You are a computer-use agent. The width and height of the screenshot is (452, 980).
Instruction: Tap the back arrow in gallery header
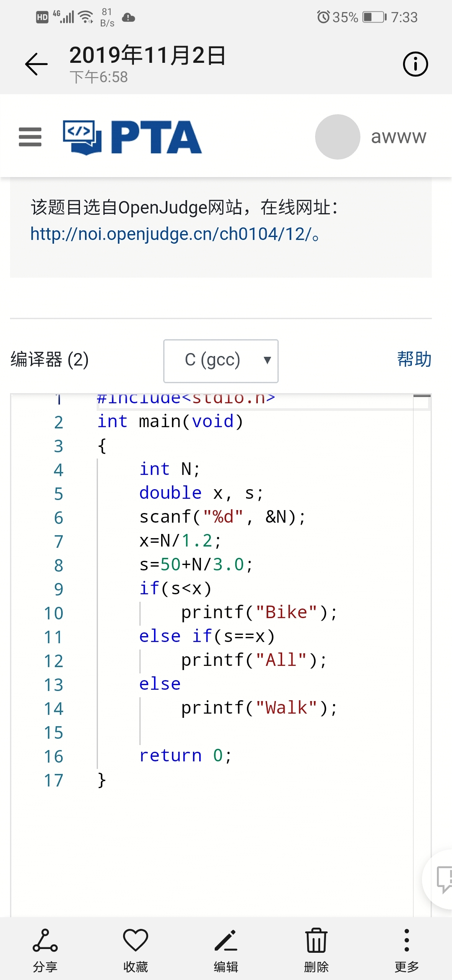pyautogui.click(x=36, y=64)
